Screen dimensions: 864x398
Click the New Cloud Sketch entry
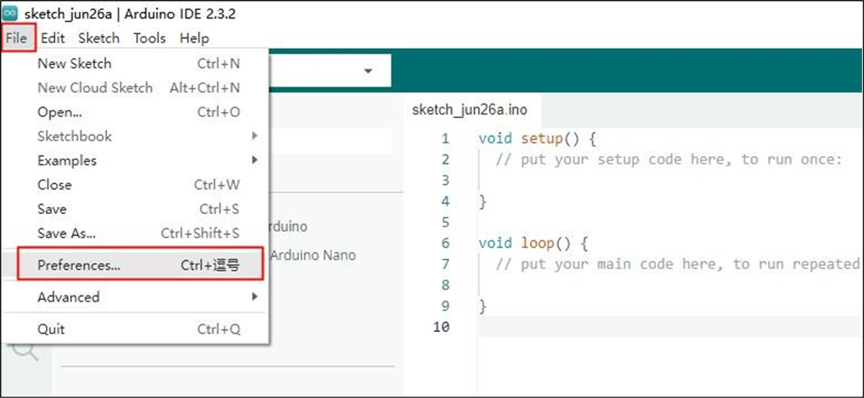pyautogui.click(x=136, y=88)
